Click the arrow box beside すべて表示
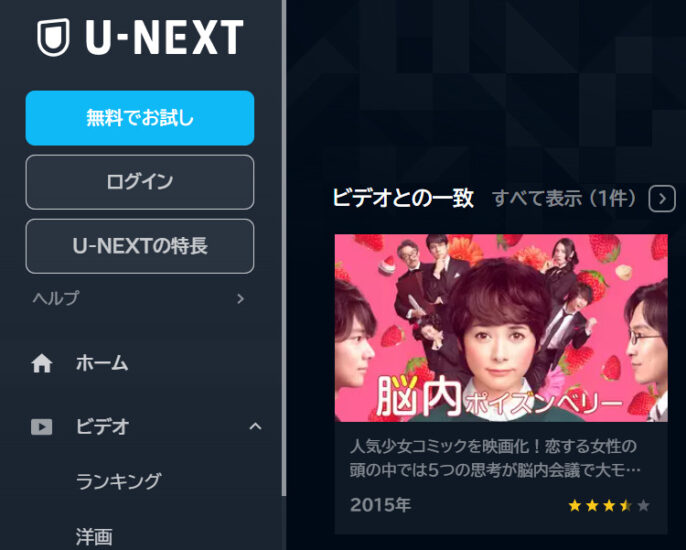Viewport: 686px width, 550px height. 662,199
